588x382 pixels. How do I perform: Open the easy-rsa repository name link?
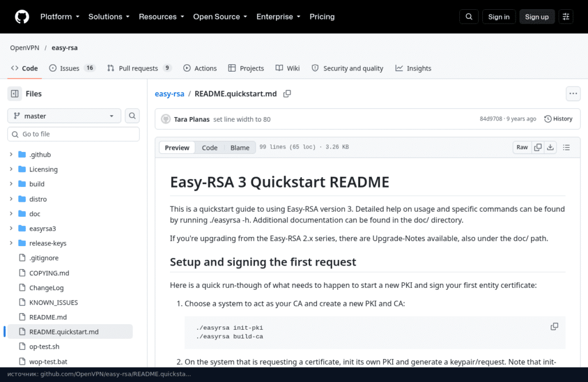point(64,48)
